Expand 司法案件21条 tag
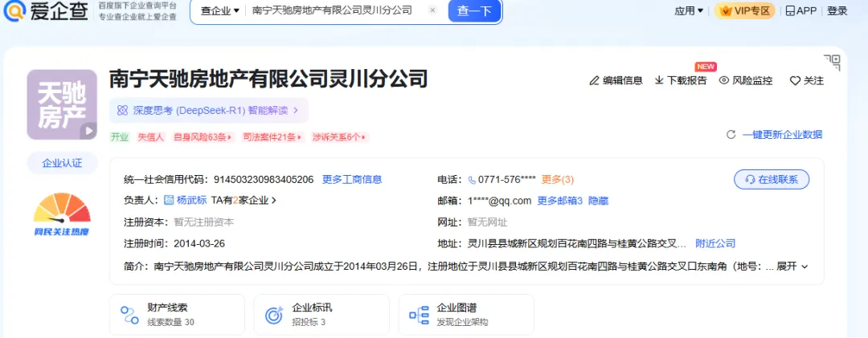 point(272,137)
